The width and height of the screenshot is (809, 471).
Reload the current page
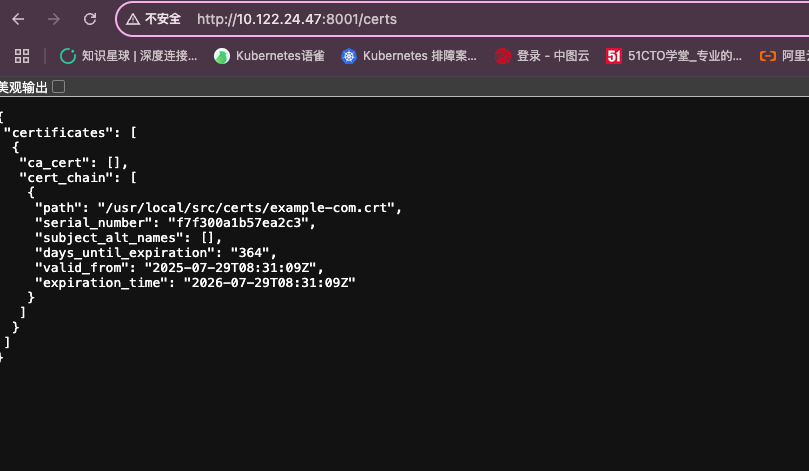[90, 19]
